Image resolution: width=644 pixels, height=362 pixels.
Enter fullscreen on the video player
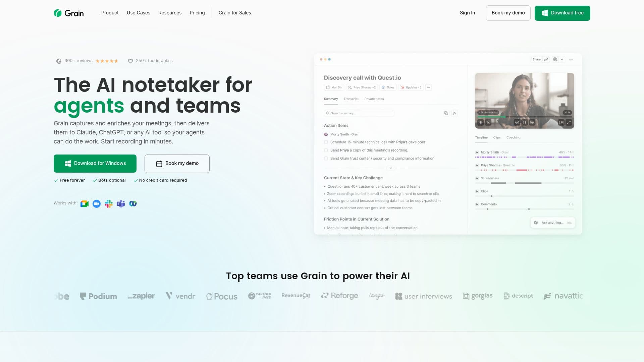tap(569, 122)
